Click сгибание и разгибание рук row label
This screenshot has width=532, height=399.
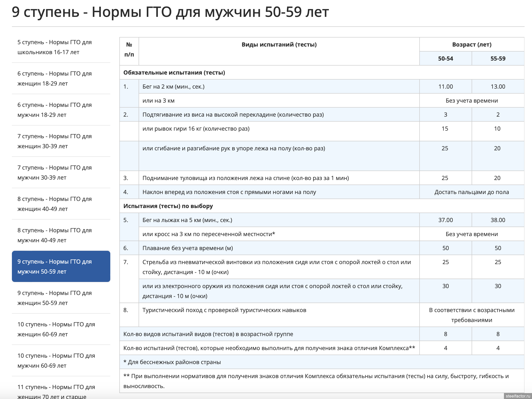pyautogui.click(x=233, y=148)
